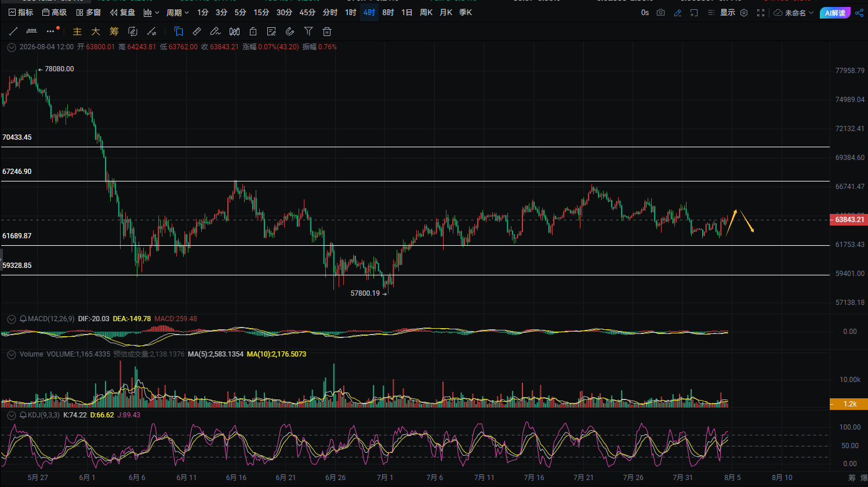Collapse the KDJ indicator panel
The width and height of the screenshot is (868, 487).
tap(11, 415)
